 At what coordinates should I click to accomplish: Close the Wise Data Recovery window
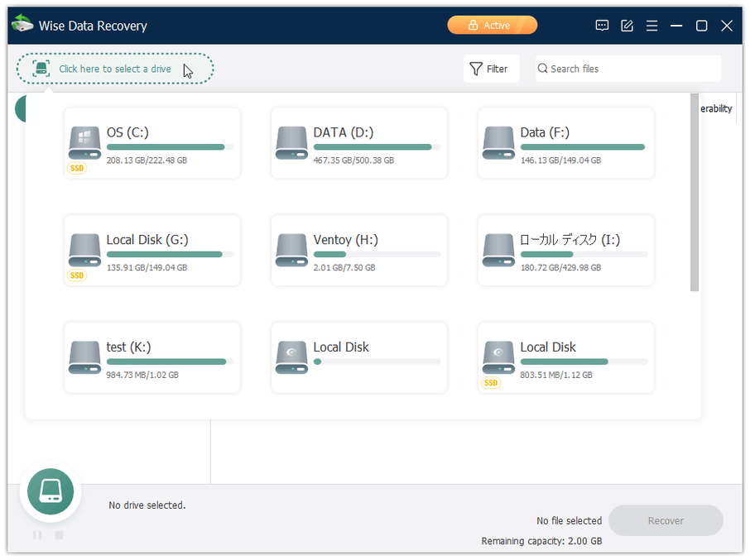click(x=727, y=26)
